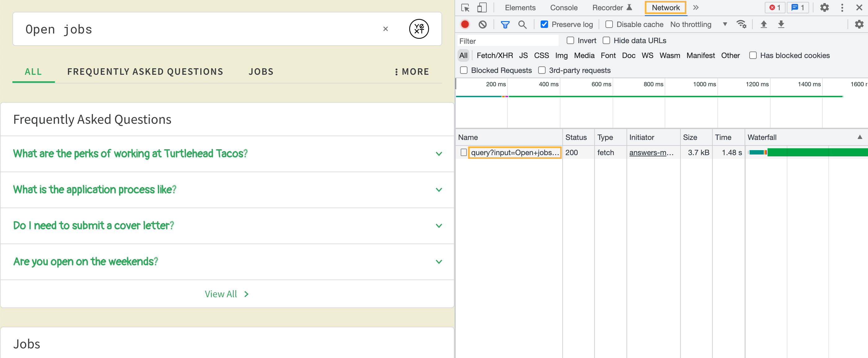Open network search with the magnifier icon

[x=522, y=24]
